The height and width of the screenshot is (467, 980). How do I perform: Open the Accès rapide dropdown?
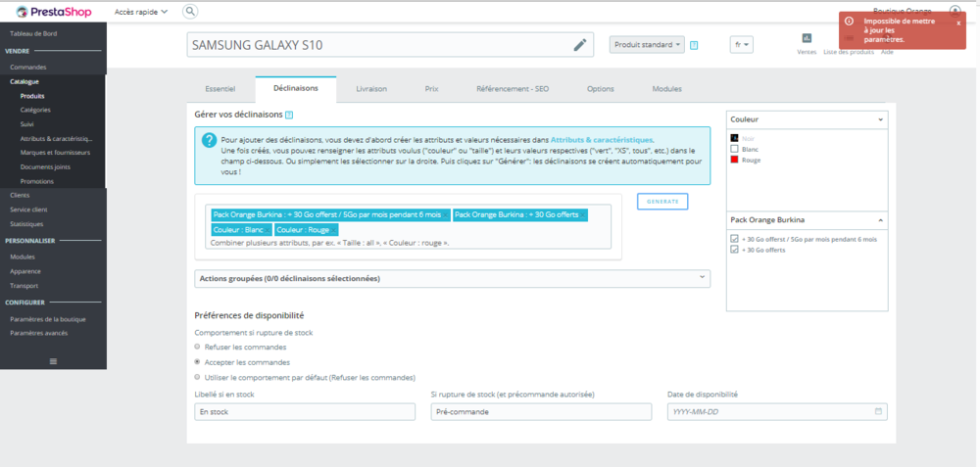click(141, 11)
